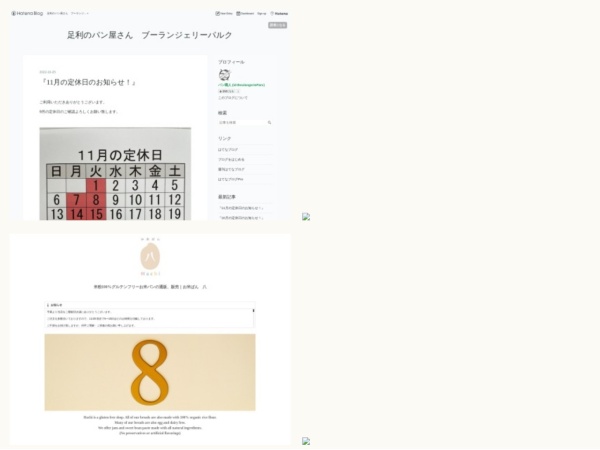Open the 週刊はてなブログ sidebar link
This screenshot has height=450, width=600.
[231, 170]
